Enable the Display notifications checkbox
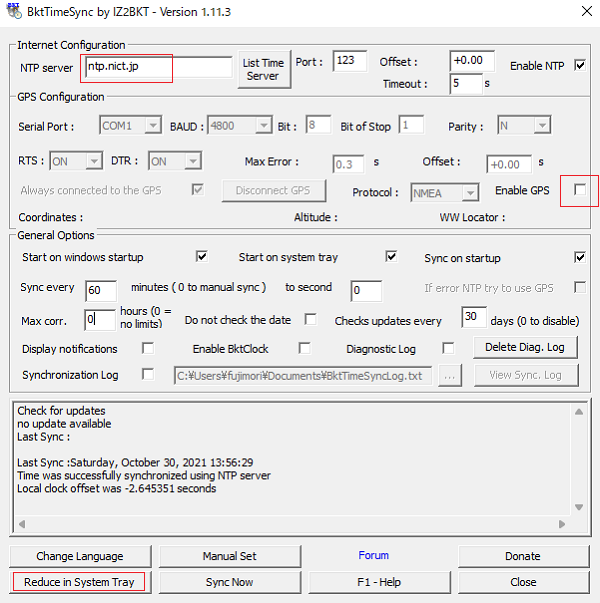Screen dimensions: 600x603 [148, 348]
